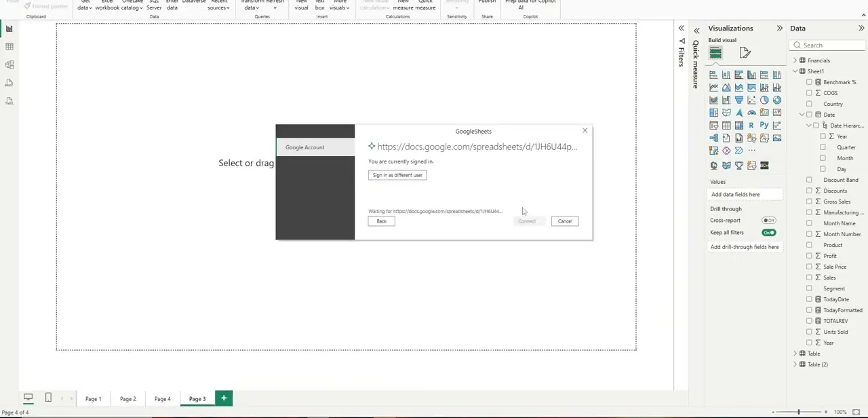Select the treemap visual
Image resolution: width=868 pixels, height=418 pixels.
(713, 113)
